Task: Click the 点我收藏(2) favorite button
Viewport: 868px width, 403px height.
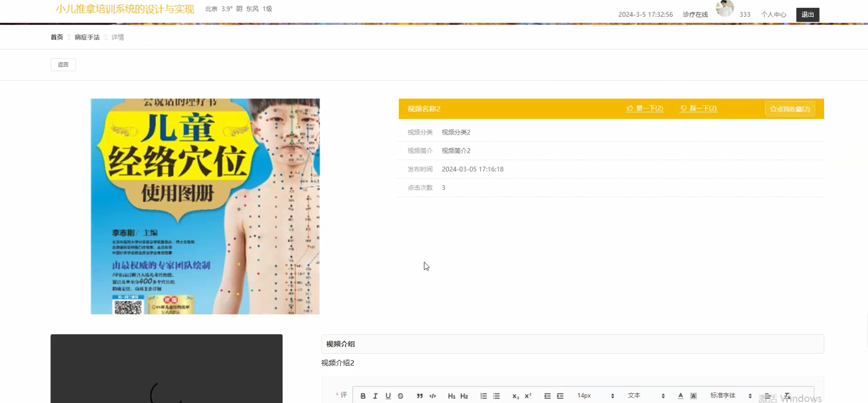Action: (x=790, y=109)
